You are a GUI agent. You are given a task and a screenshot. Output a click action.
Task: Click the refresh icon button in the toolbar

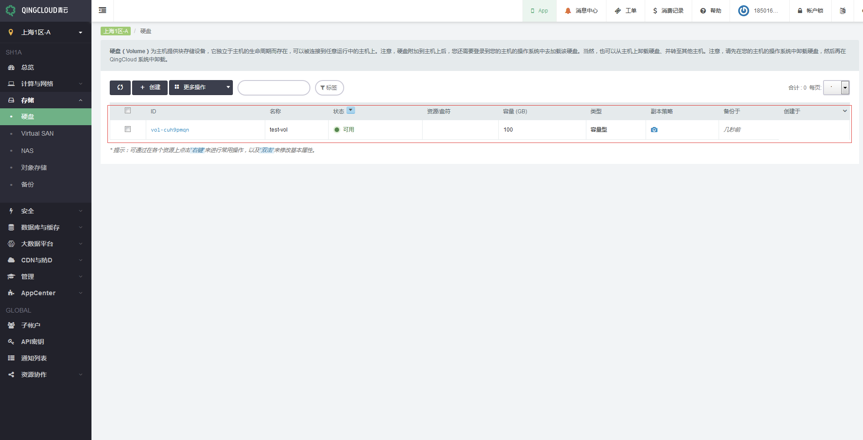(120, 88)
